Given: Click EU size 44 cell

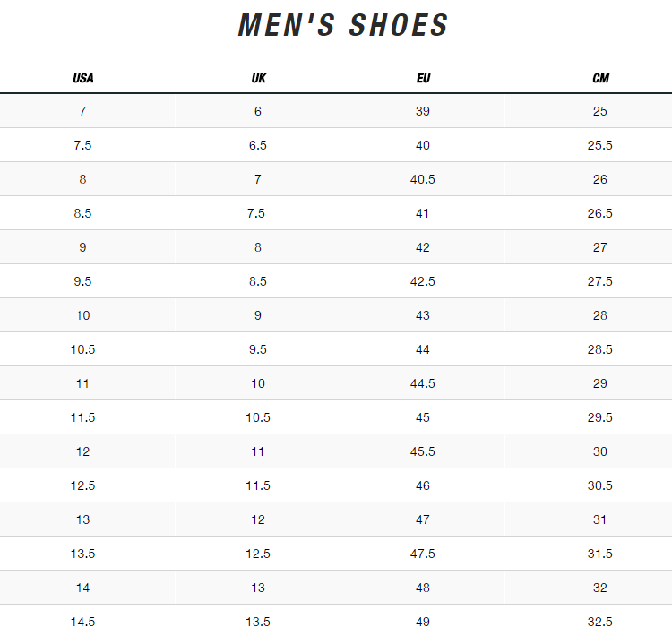Looking at the screenshot, I should pyautogui.click(x=423, y=349).
